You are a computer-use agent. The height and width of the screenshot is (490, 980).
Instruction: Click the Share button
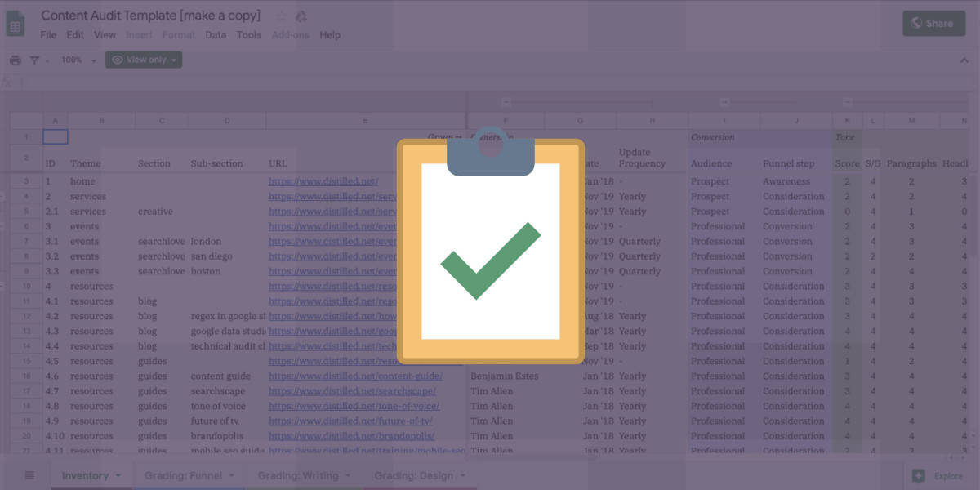[933, 23]
